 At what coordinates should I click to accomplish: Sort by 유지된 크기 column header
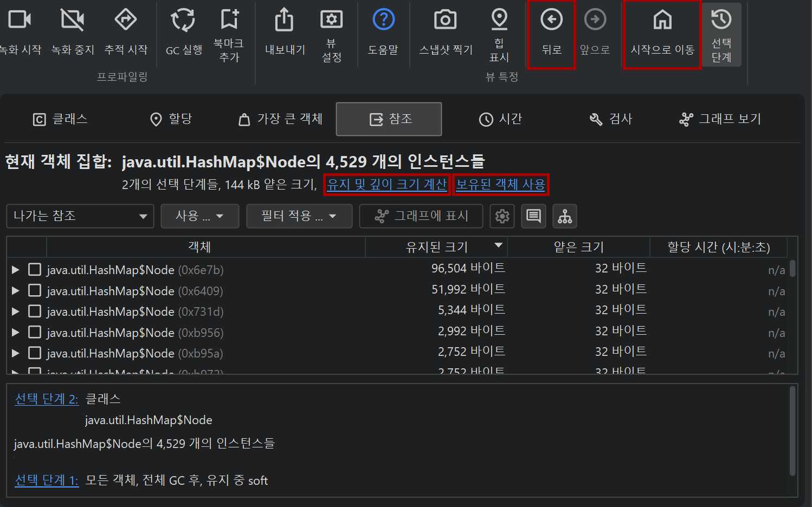[x=436, y=247]
